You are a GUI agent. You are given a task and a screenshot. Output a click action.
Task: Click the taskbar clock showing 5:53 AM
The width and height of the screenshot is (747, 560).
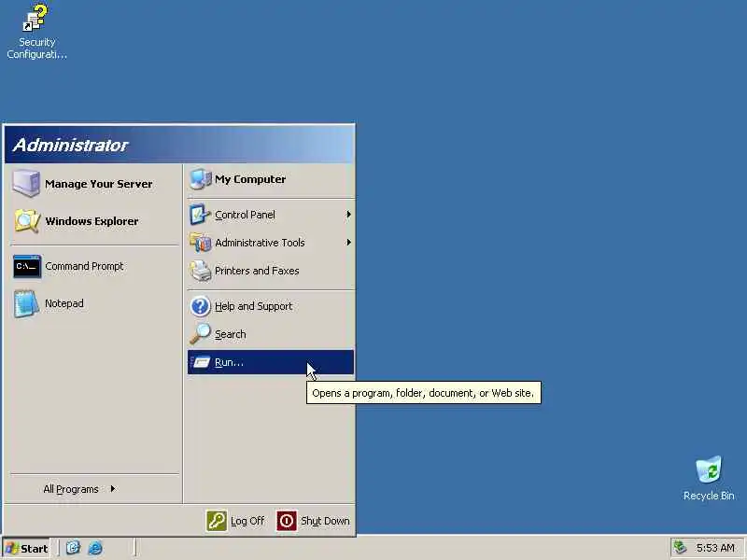pyautogui.click(x=715, y=548)
